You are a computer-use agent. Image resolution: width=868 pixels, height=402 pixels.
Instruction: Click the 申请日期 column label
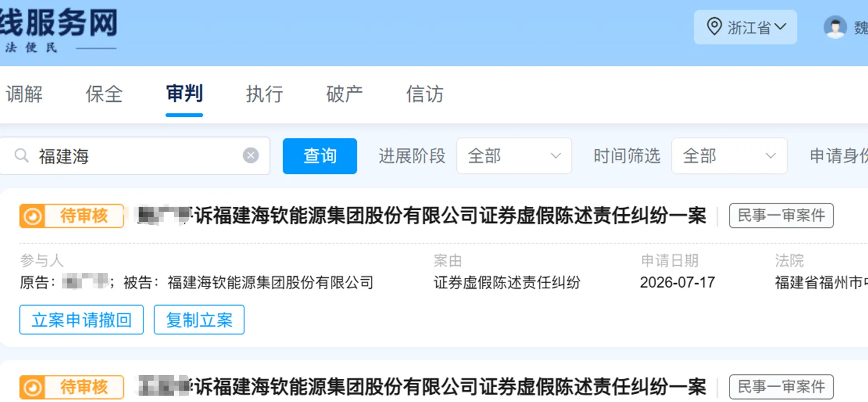669,260
